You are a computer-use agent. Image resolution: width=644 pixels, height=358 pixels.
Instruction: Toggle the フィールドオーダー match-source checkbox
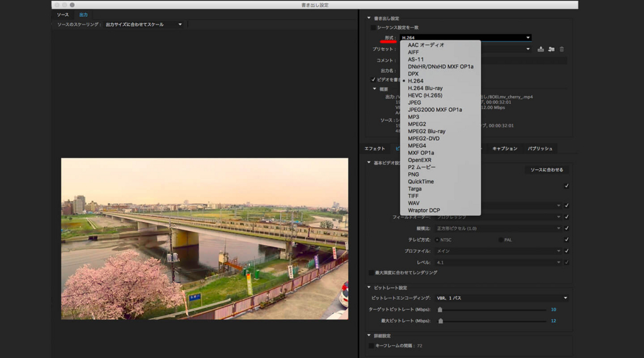567,216
